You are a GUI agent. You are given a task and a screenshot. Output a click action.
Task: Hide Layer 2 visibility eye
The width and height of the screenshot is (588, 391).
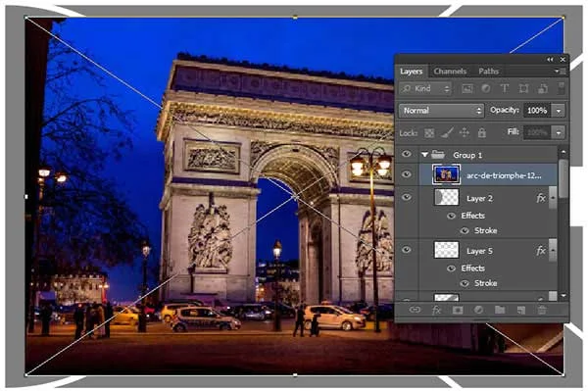tap(407, 197)
